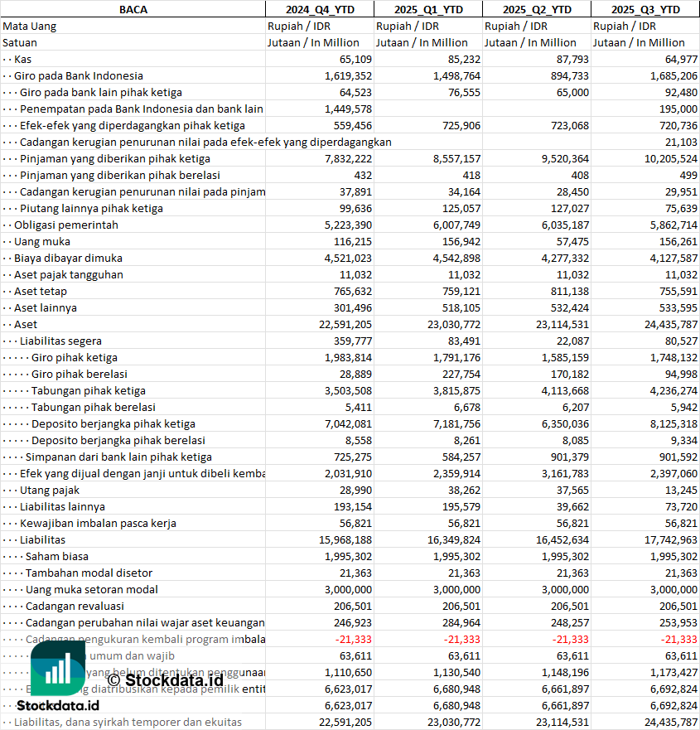Click the Obligasi pemerintah row label

click(66, 225)
